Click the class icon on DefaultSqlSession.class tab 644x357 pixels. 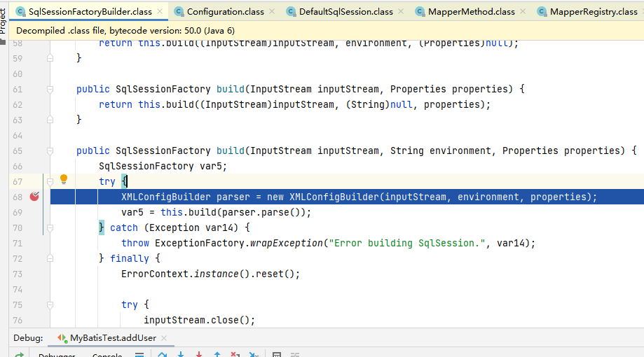point(291,12)
